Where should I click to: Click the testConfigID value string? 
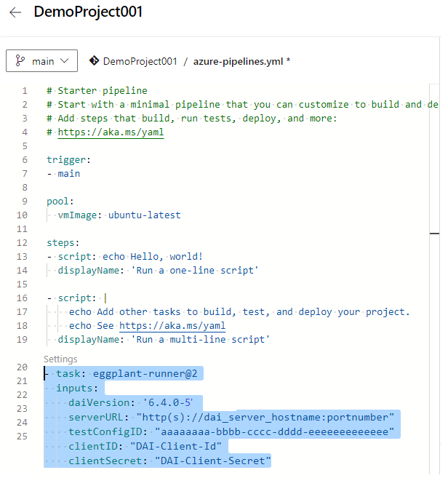coord(274,431)
